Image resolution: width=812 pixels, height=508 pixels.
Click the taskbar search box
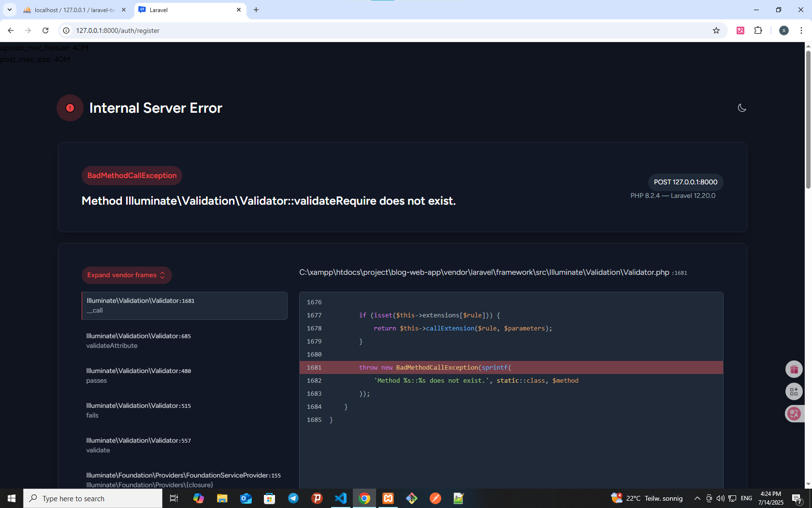(x=93, y=498)
